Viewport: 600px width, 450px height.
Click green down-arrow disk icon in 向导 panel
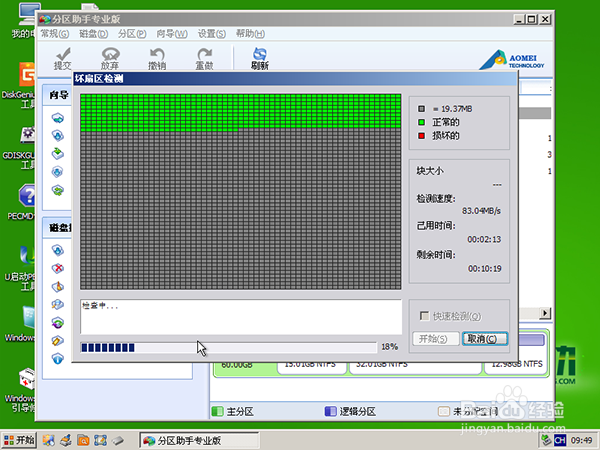pos(58,153)
